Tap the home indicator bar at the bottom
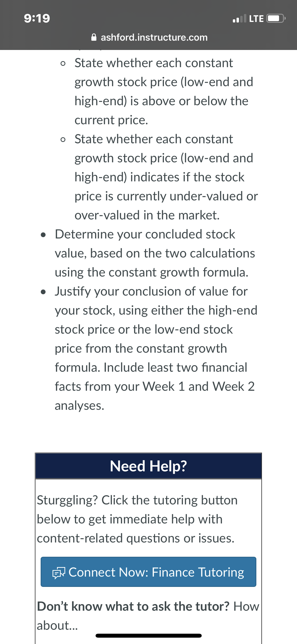Viewport: 297px width, 644px height. pyautogui.click(x=149, y=636)
